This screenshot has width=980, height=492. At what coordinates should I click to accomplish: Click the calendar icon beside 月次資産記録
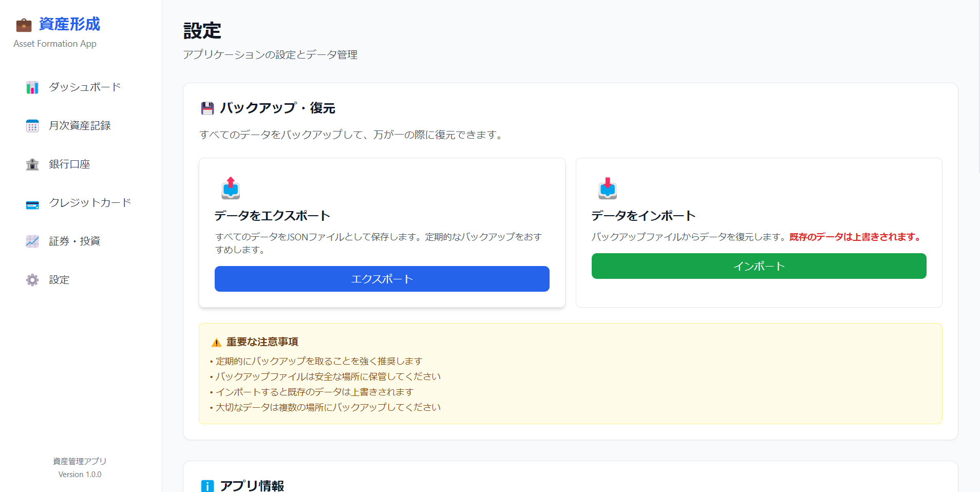tap(32, 125)
